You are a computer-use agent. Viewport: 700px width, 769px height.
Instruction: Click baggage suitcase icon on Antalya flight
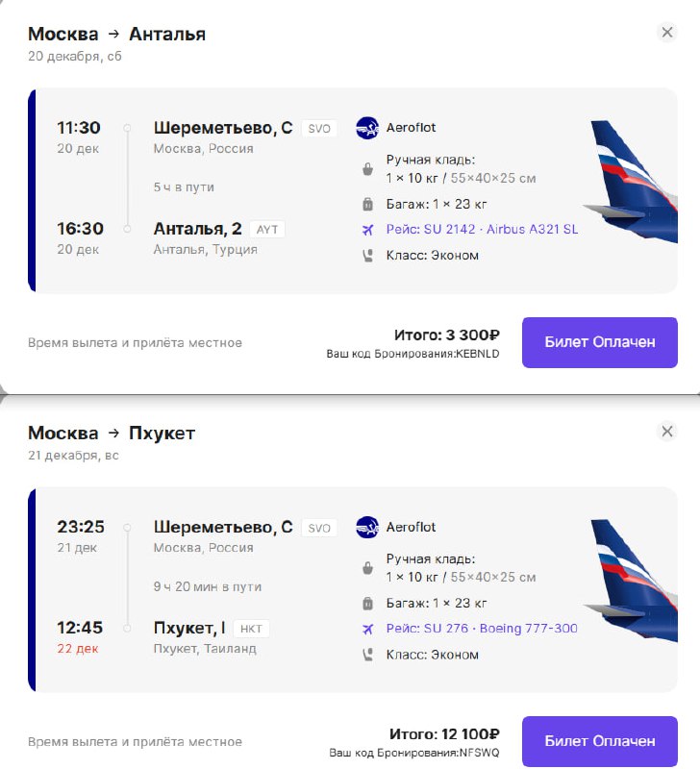(x=367, y=204)
